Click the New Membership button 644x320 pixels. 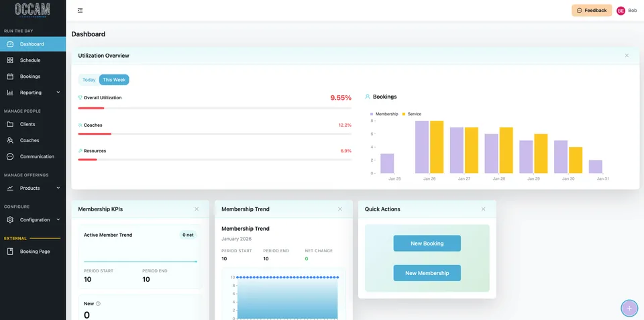(x=427, y=273)
